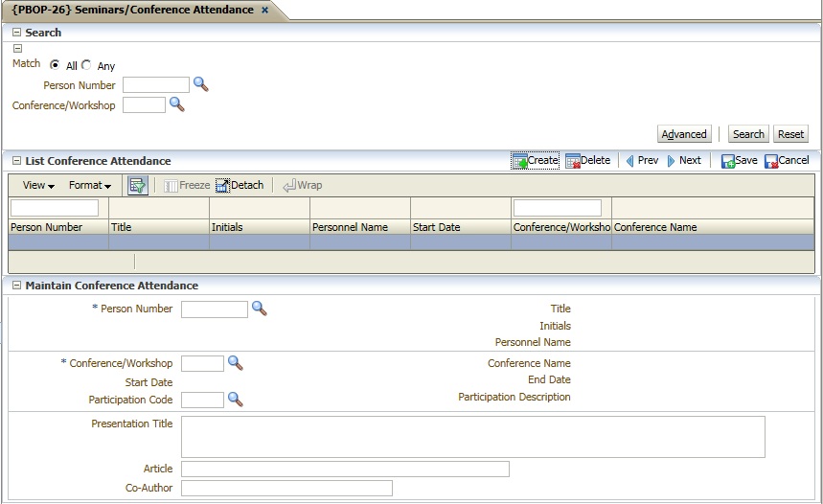Open the View dropdown menu

(38, 186)
